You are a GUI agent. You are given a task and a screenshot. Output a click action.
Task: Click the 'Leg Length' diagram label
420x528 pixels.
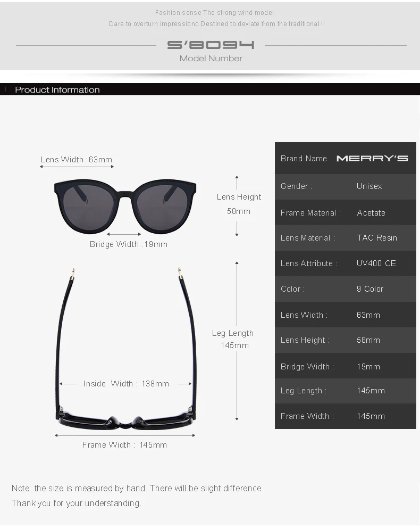[233, 333]
